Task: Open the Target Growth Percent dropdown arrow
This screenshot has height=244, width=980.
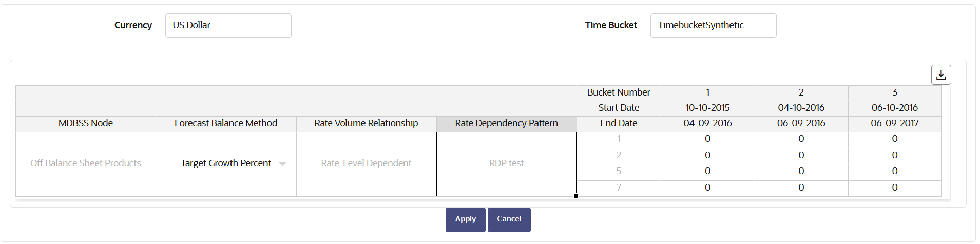Action: (282, 164)
